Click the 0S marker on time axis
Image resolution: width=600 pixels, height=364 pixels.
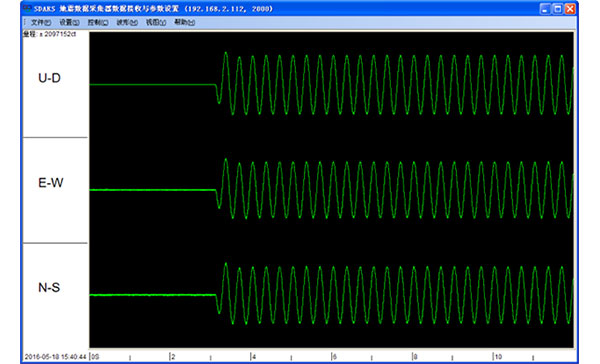(95, 357)
